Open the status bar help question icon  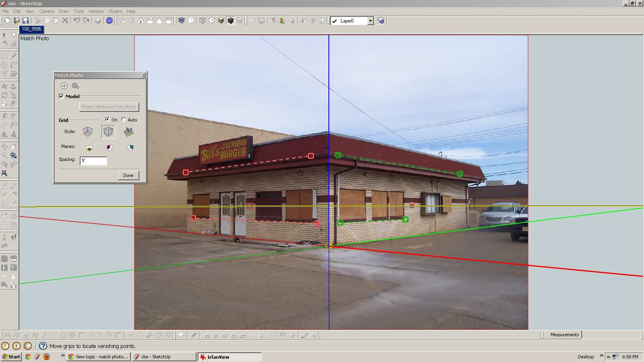point(43,346)
